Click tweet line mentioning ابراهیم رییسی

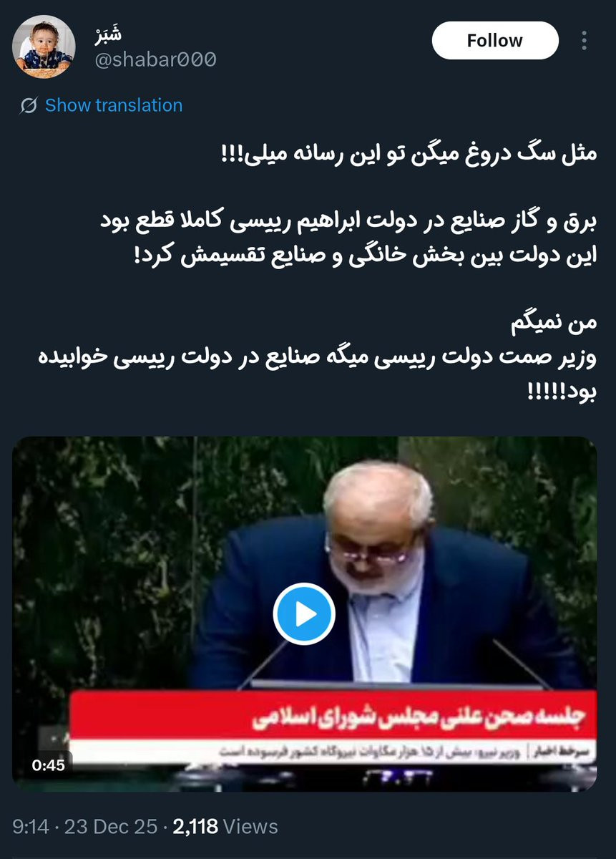[x=348, y=221]
